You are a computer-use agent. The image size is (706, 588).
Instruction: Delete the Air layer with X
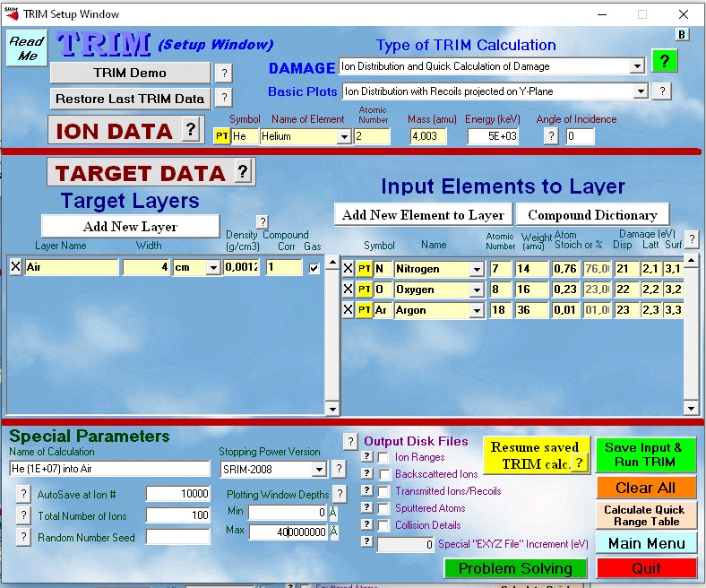15,267
